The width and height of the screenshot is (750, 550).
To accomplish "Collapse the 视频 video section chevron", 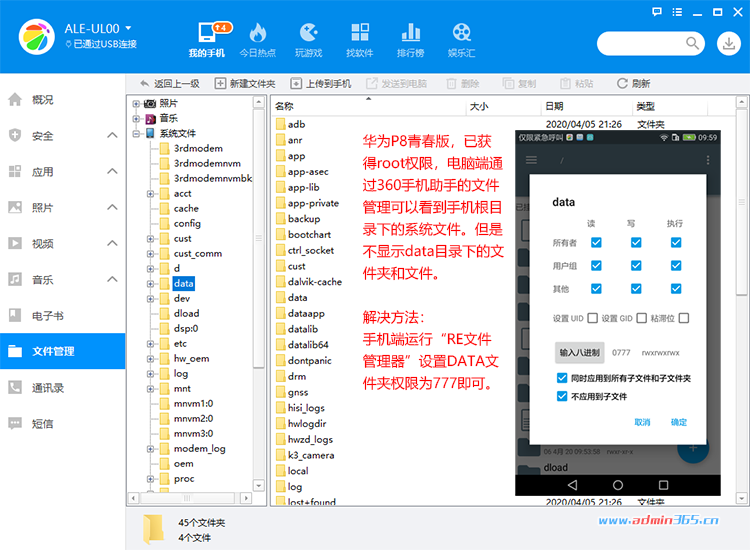I will (x=112, y=243).
